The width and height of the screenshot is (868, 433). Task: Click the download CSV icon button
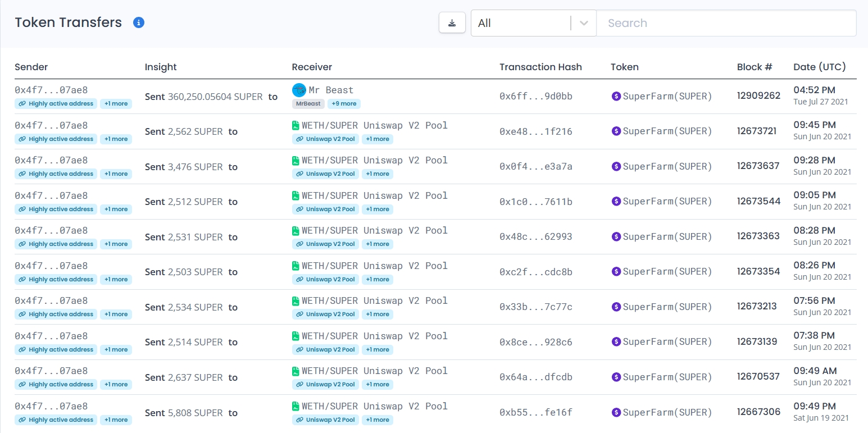[x=452, y=23]
